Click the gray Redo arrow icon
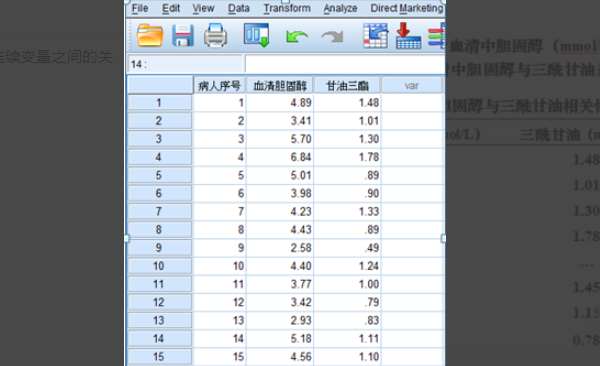The image size is (600, 366). pyautogui.click(x=332, y=37)
